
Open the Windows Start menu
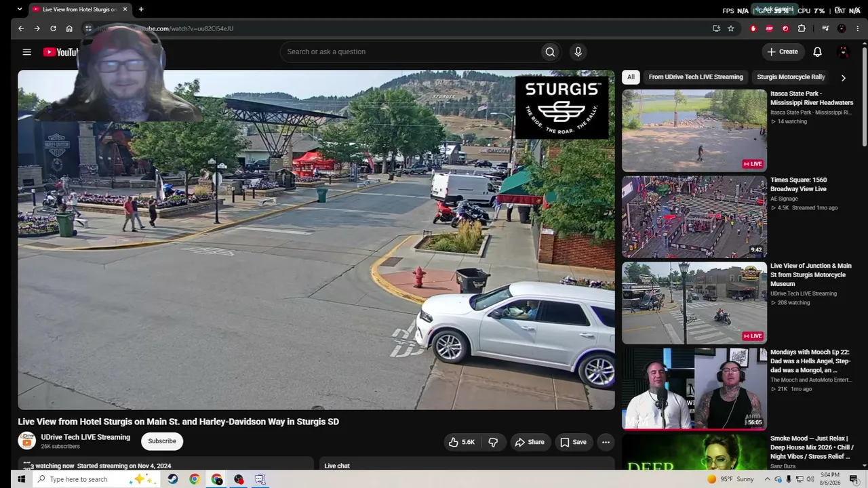click(x=21, y=479)
